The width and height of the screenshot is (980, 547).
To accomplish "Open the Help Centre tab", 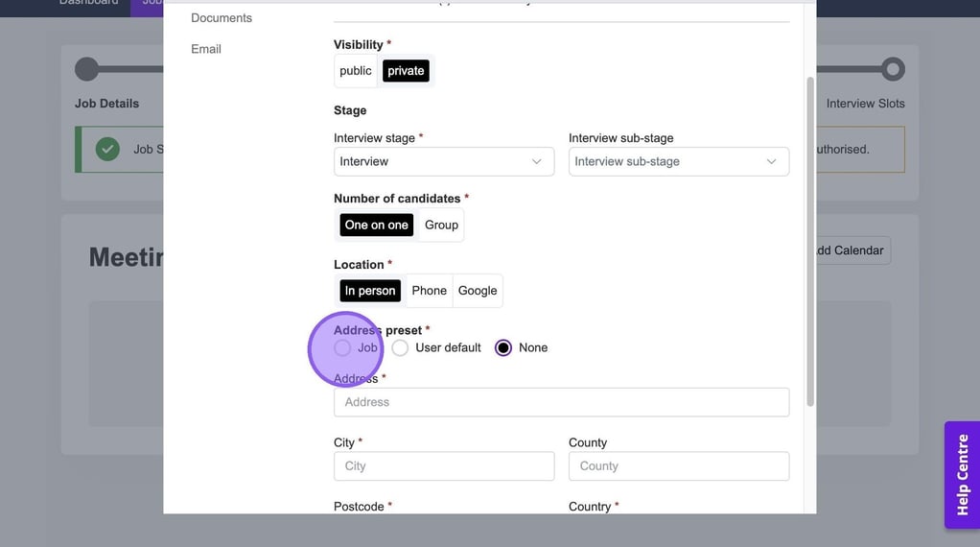I will pyautogui.click(x=962, y=474).
